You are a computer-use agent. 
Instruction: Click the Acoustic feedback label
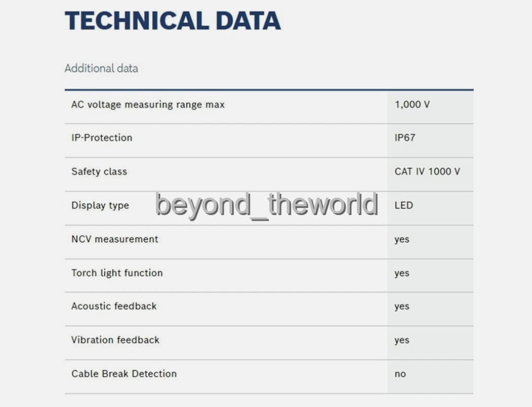(x=114, y=306)
